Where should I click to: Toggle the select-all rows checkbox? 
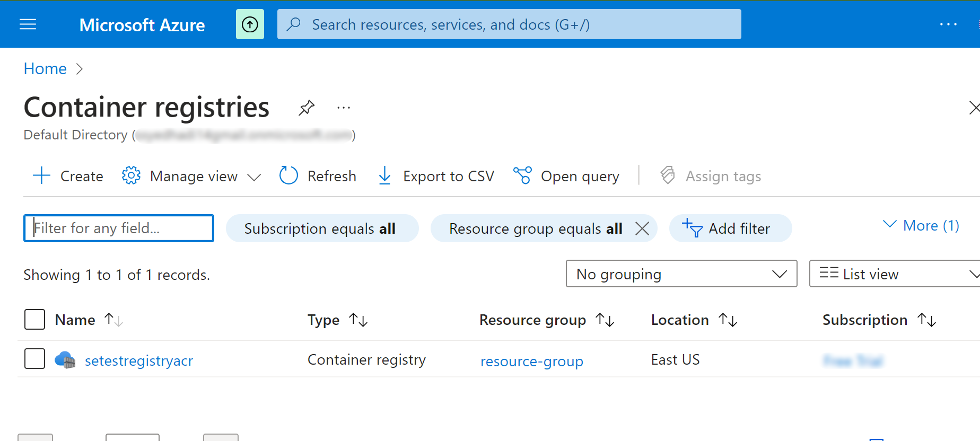click(x=35, y=320)
